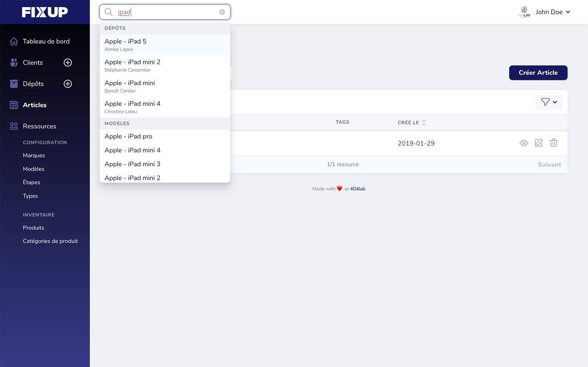Viewport: 588px width, 367px height.
Task: Click the FIXUP logo
Action: click(45, 12)
